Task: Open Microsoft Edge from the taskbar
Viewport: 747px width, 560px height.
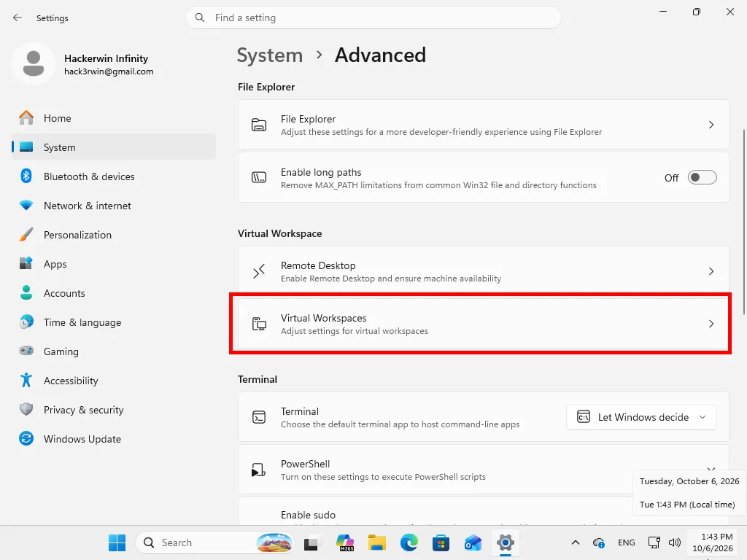Action: (409, 542)
